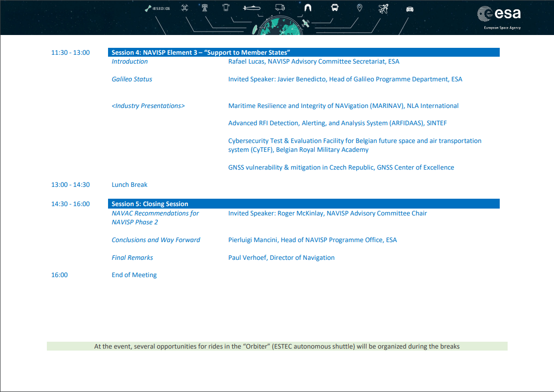Click the Lunch Break entry
Image resolution: width=554 pixels, height=392 pixels.
pos(129,184)
